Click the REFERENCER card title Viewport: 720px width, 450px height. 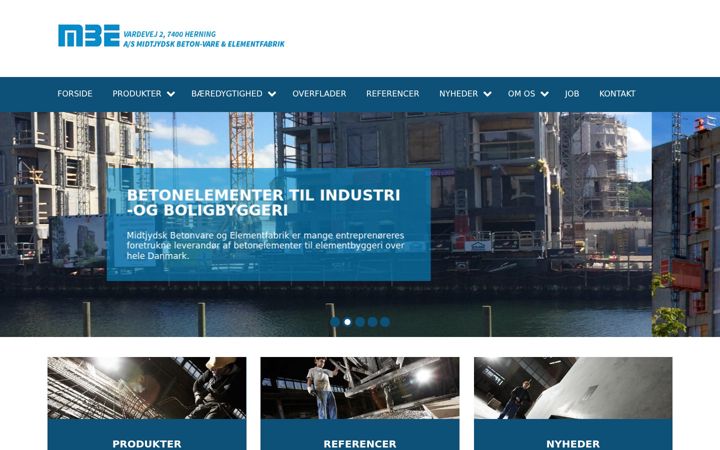[360, 444]
